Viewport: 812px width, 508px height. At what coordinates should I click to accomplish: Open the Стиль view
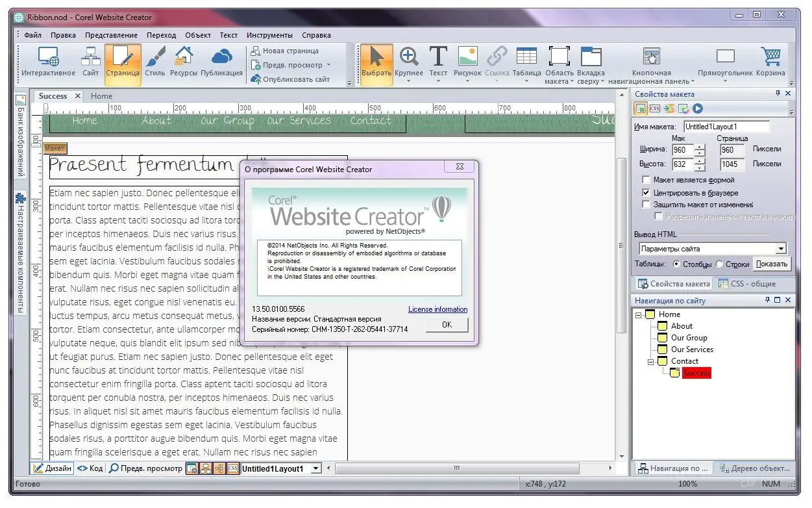click(x=155, y=63)
